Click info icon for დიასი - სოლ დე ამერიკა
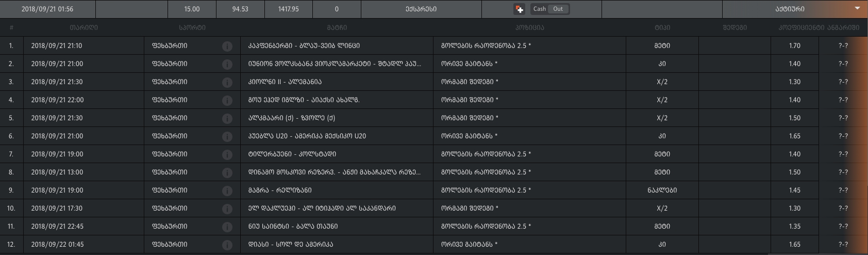The image size is (868, 255). (227, 245)
